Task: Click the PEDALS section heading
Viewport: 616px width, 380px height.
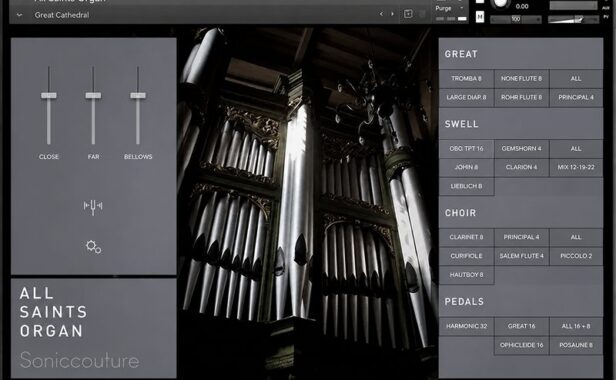Action: coord(464,302)
